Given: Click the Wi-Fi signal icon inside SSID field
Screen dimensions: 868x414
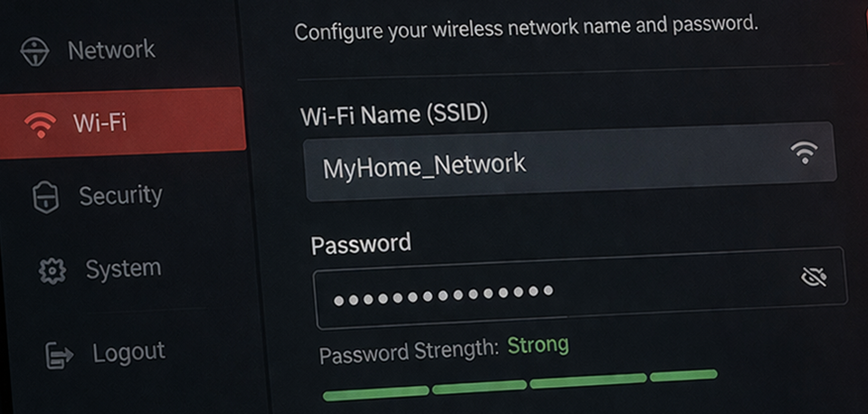Looking at the screenshot, I should 803,152.
